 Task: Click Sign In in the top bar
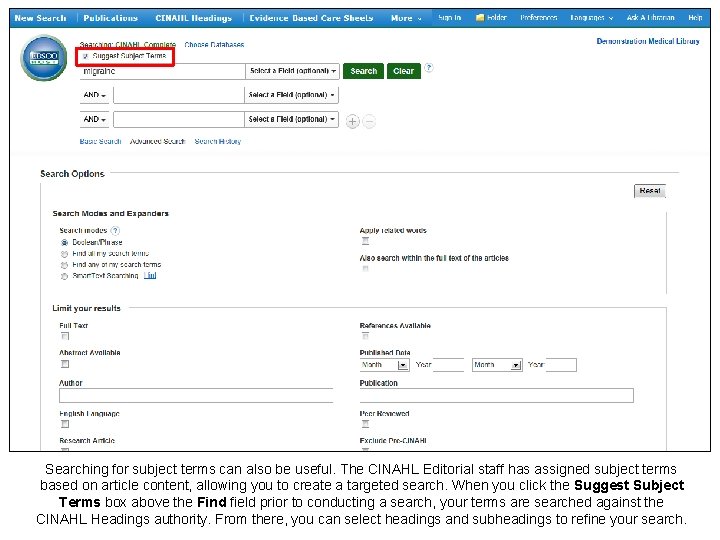point(450,18)
